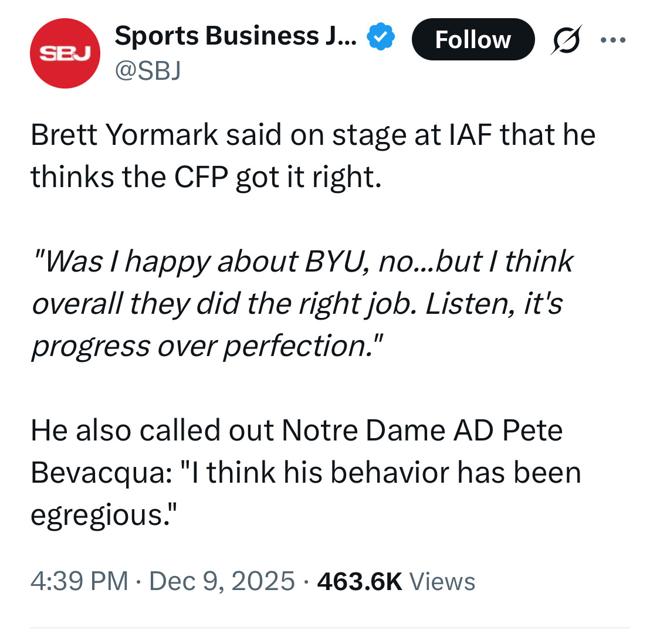Image resolution: width=660 pixels, height=644 pixels.
Task: Click the Dec 9, 2025 date
Action: (x=222, y=581)
